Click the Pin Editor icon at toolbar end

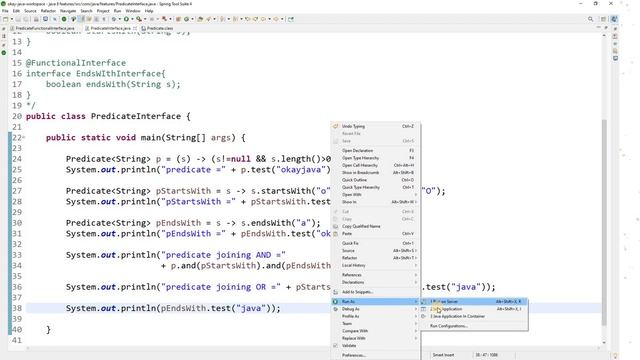tap(291, 19)
